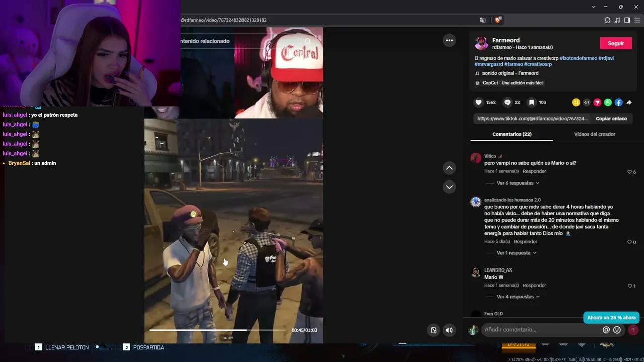Open the sonido original - Farmeord sound
The image size is (644, 362).
510,73
